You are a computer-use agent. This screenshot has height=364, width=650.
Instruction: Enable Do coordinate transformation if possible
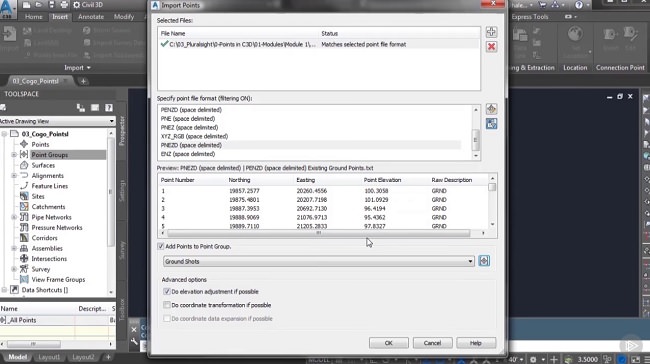click(167, 305)
